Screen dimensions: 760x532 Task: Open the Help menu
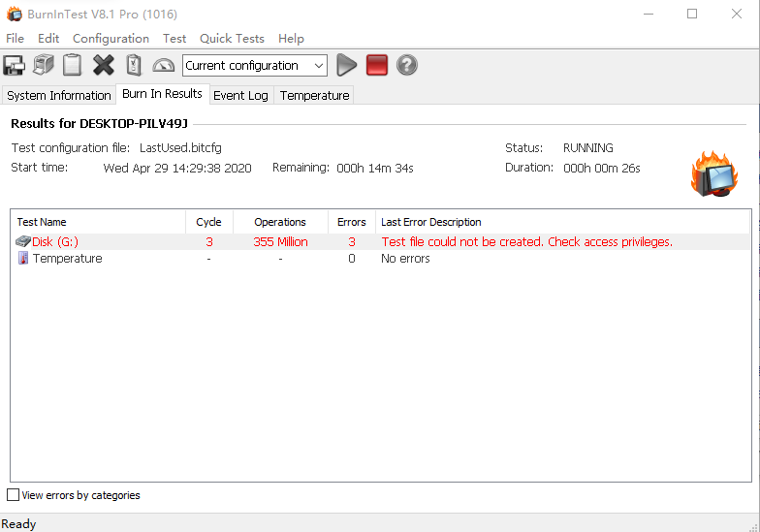click(x=291, y=39)
